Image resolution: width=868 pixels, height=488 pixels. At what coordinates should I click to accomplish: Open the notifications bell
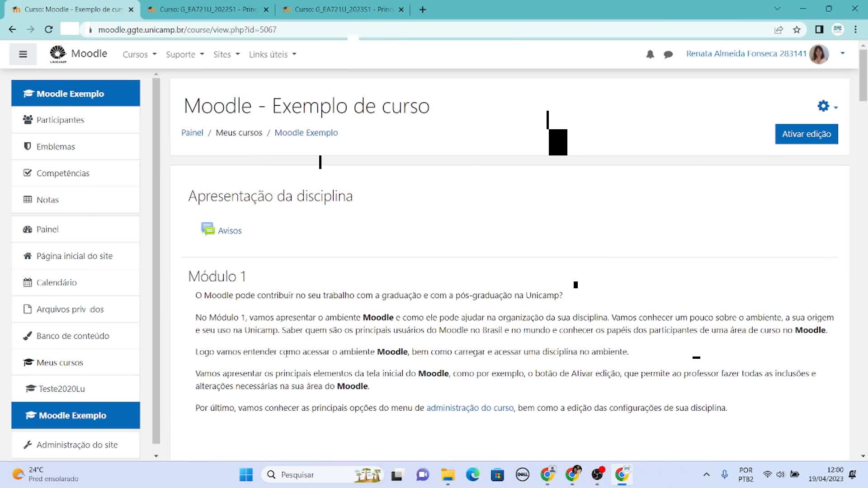(650, 55)
